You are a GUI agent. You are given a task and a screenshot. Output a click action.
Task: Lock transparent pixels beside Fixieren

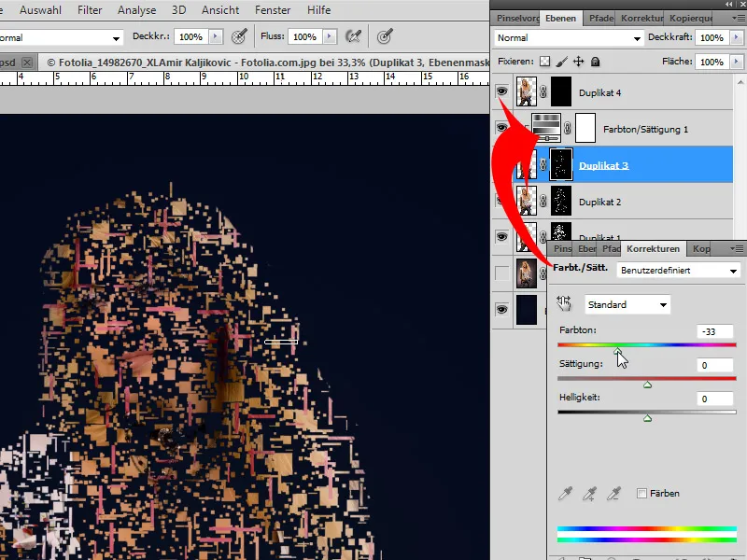click(x=544, y=62)
